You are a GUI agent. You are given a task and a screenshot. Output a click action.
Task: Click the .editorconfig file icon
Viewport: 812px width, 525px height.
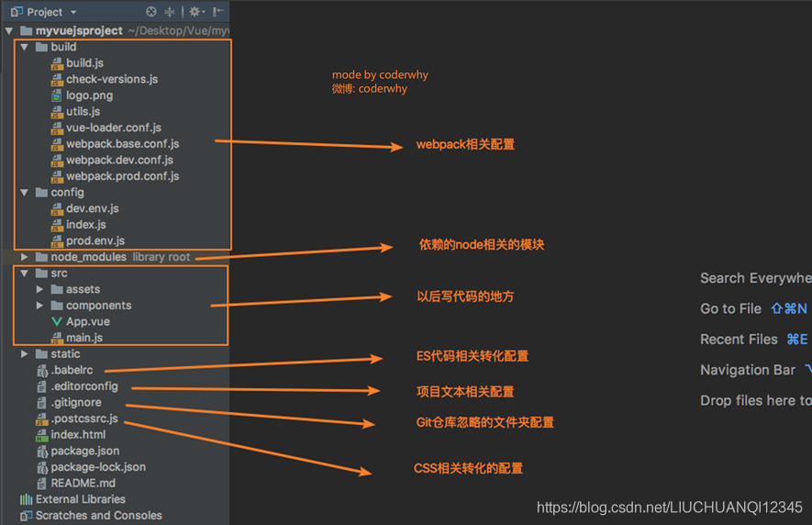(42, 386)
